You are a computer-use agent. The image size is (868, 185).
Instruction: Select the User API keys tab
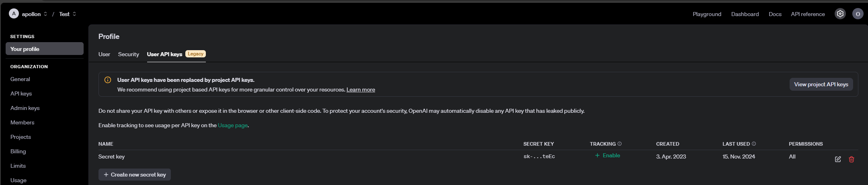point(165,54)
